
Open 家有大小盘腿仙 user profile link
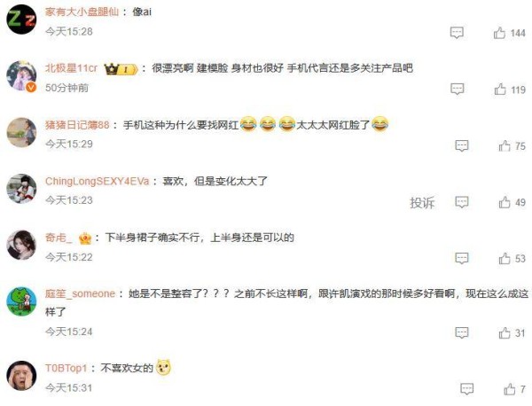tap(82, 12)
